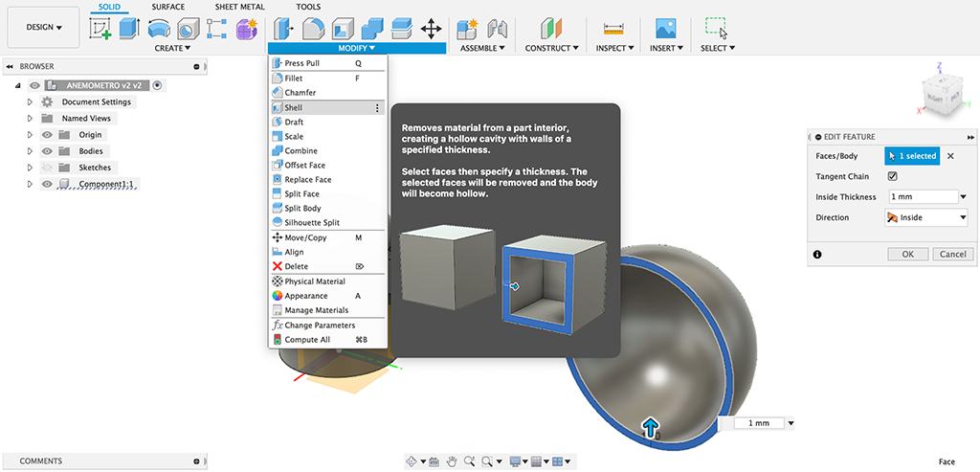The width and height of the screenshot is (980, 472).
Task: Click the Combine toolbar icon
Action: pos(371,29)
